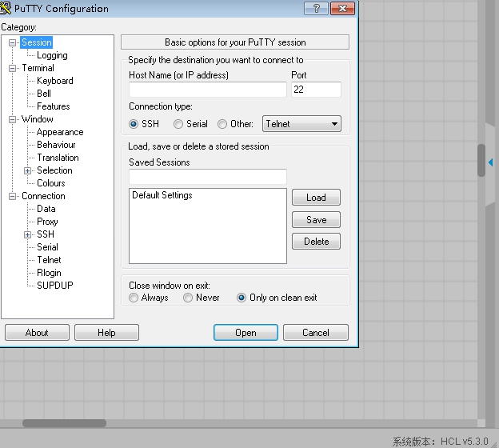This screenshot has width=499, height=448.
Task: Open Logging settings
Action: [x=52, y=55]
